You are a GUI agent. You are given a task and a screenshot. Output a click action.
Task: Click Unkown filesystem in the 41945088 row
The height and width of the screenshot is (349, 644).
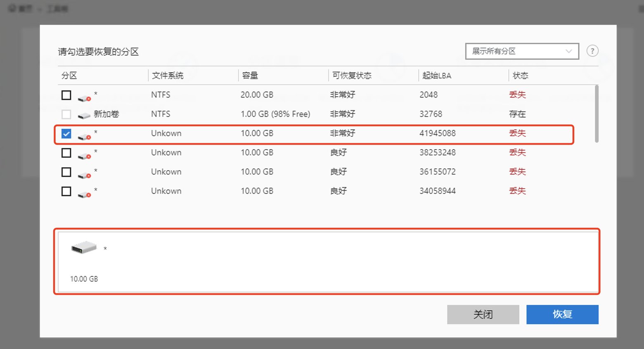point(166,133)
